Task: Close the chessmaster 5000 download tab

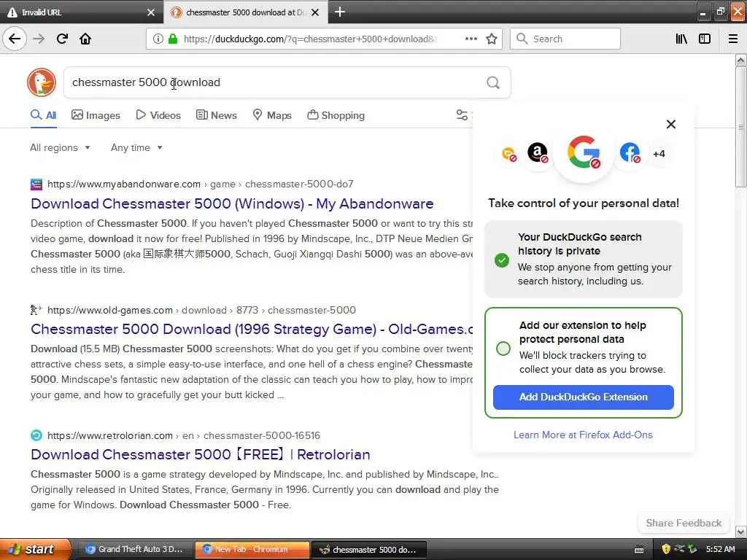Action: pos(315,12)
